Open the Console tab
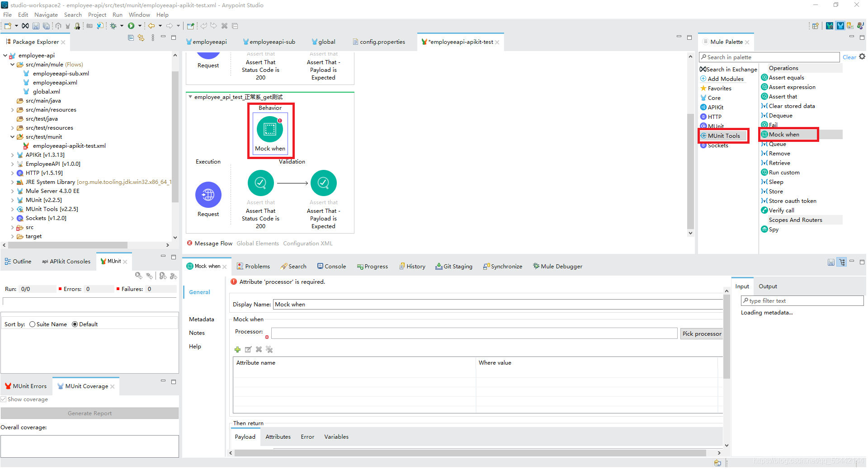Screen dimensions: 868x469 [x=331, y=266]
